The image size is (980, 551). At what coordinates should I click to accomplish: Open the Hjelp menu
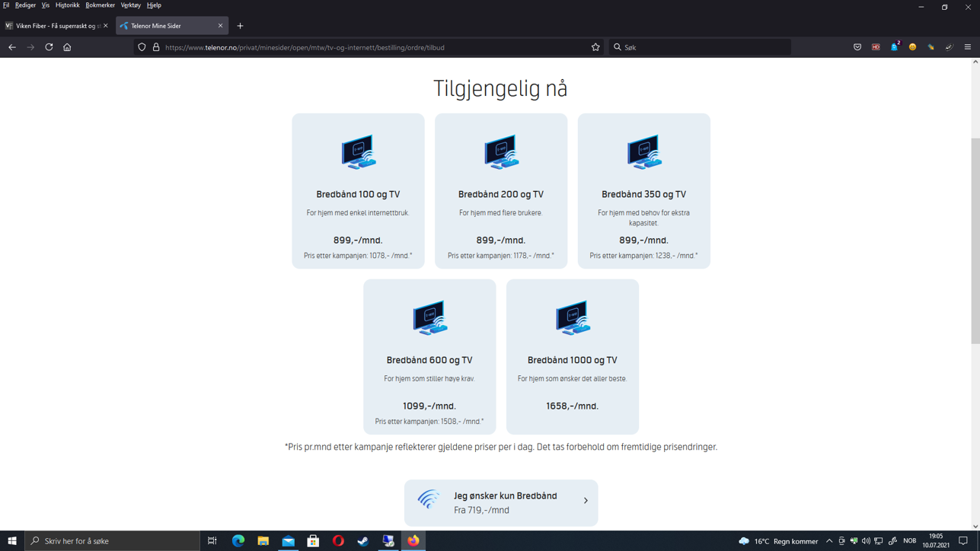coord(154,5)
